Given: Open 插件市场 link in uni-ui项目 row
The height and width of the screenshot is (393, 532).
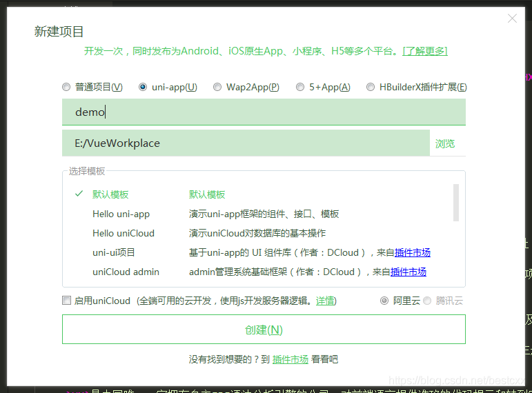Looking at the screenshot, I should [412, 252].
